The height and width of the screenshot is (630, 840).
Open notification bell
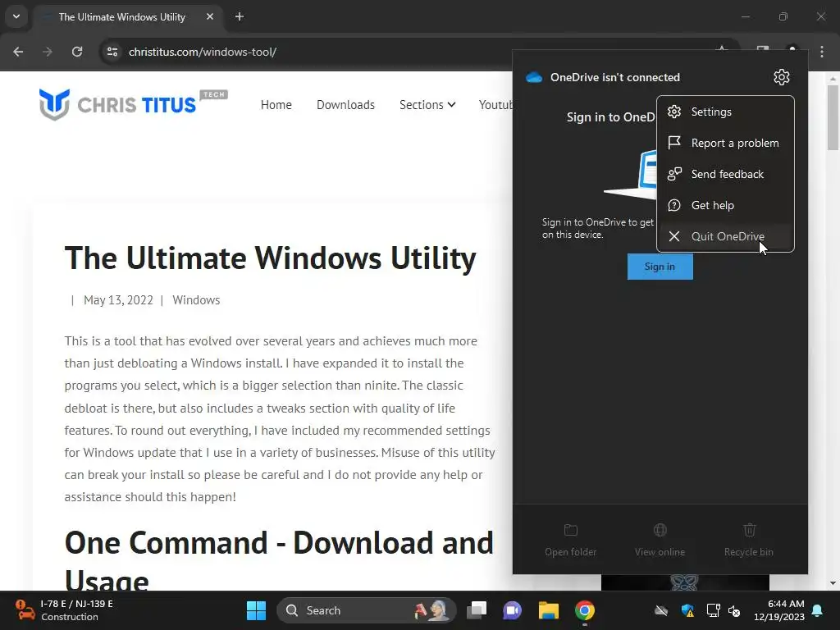point(818,610)
